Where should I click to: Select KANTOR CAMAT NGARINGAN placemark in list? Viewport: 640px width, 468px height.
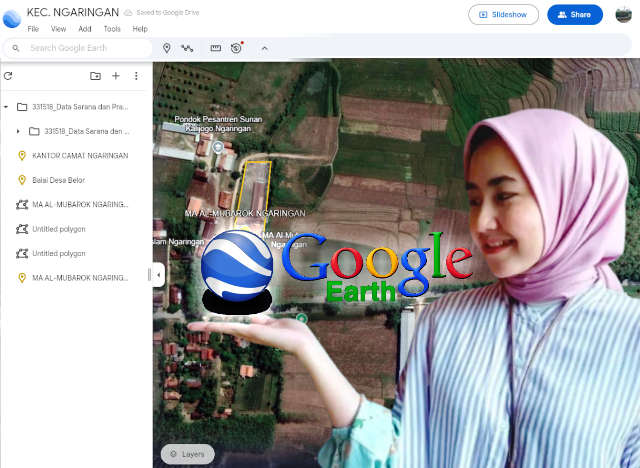(x=80, y=156)
